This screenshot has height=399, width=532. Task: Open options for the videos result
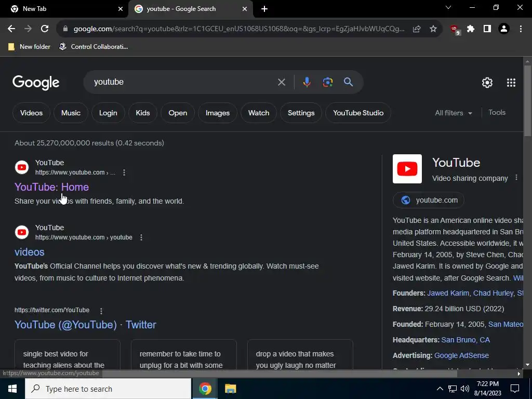[141, 237]
